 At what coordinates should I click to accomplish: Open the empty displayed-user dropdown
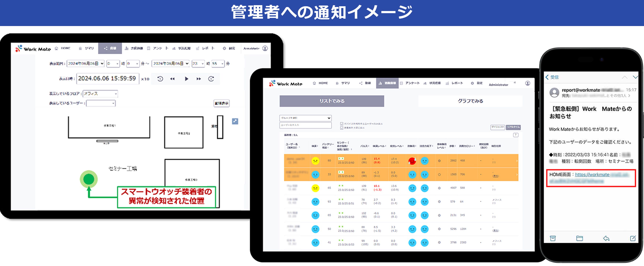[x=101, y=103]
